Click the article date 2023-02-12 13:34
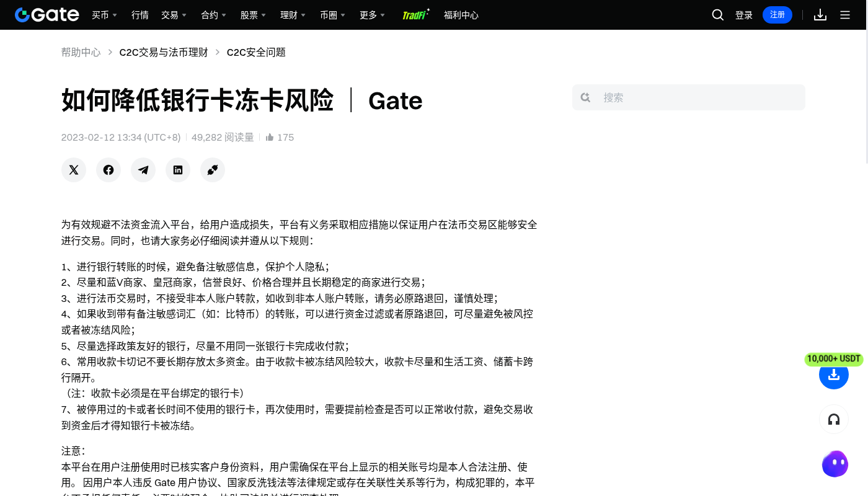Screen dimensions: 868x496 click(121, 138)
